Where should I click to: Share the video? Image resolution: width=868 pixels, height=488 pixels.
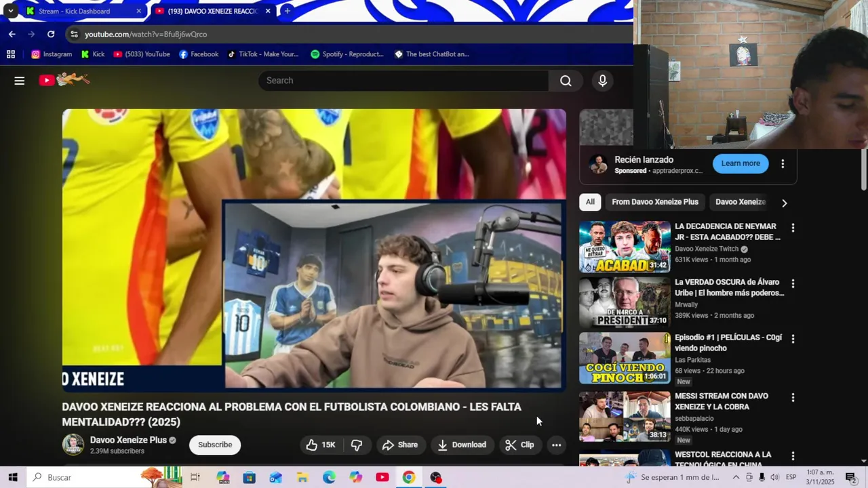pos(400,445)
